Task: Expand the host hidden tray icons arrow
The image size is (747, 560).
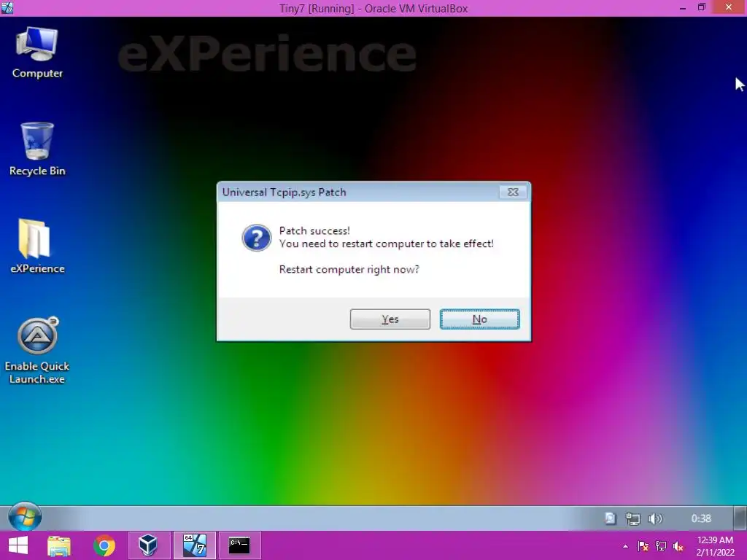Action: (x=625, y=546)
